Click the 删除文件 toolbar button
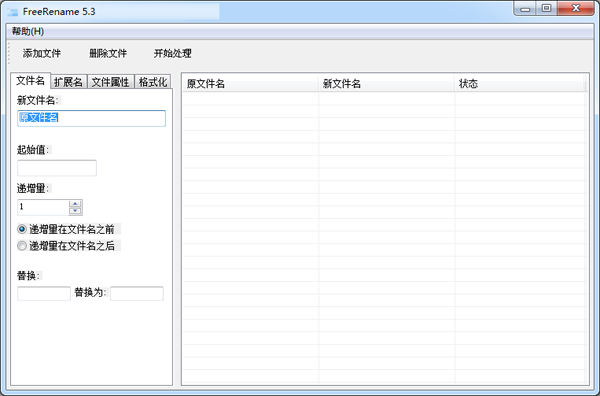Screen dimensions: 600x396 (108, 53)
